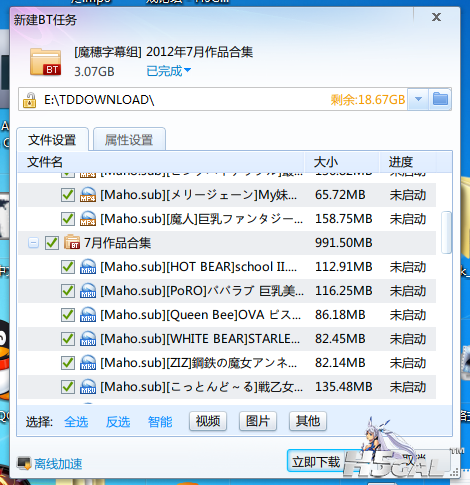Uncheck the PoRO file checkbox
This screenshot has height=485, width=470.
[x=68, y=291]
